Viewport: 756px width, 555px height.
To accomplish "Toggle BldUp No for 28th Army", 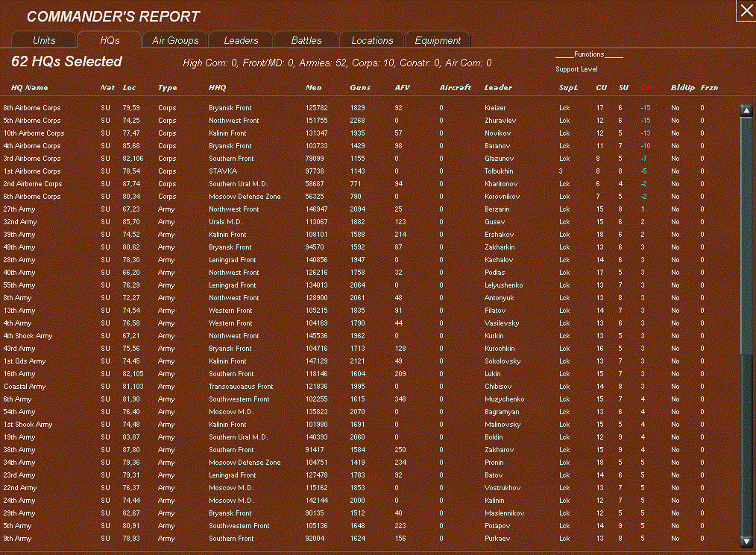I will 675,260.
